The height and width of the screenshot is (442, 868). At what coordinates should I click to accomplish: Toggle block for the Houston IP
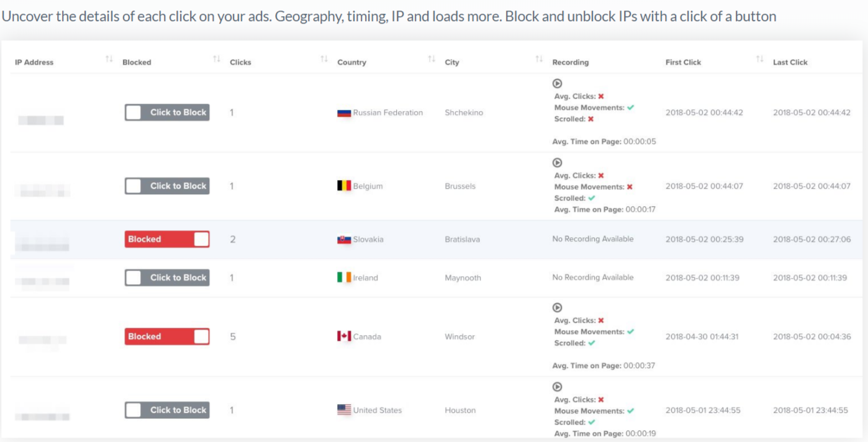167,410
